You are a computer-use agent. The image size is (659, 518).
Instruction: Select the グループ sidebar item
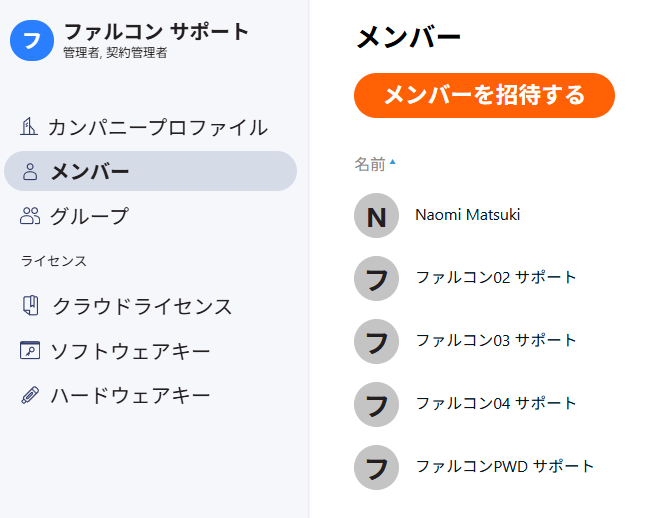150,216
